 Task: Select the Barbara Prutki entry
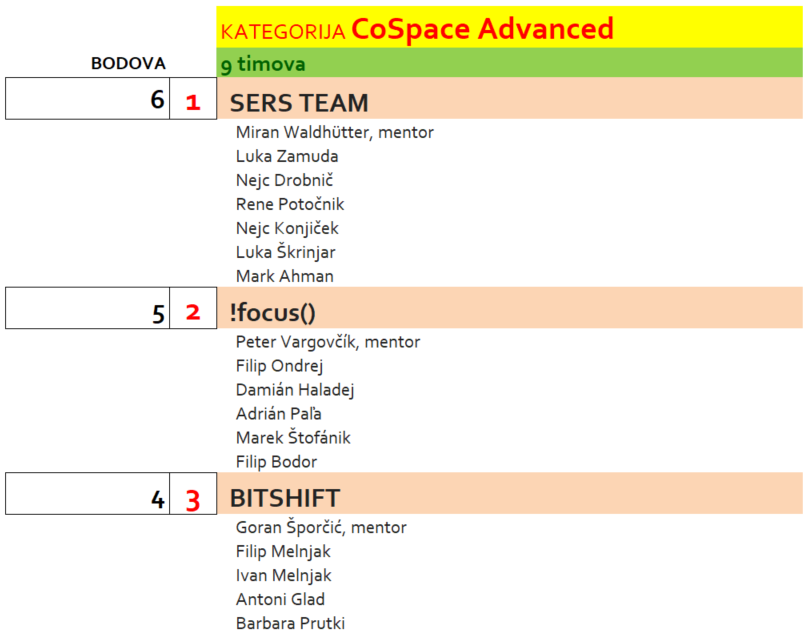tap(290, 623)
